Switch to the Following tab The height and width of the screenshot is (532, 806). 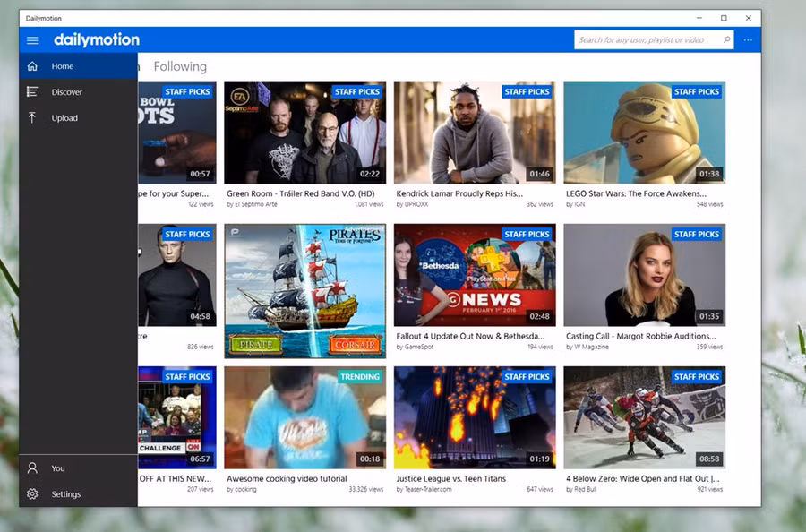click(x=180, y=65)
